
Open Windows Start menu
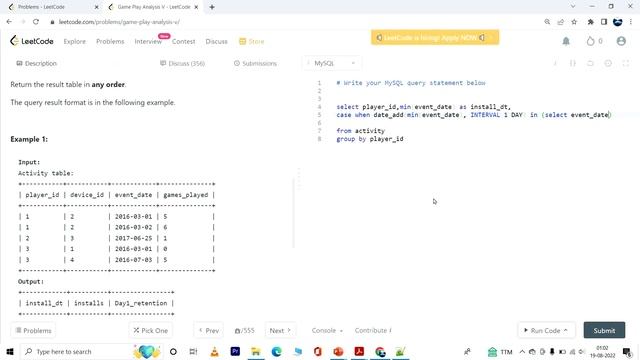(10, 351)
